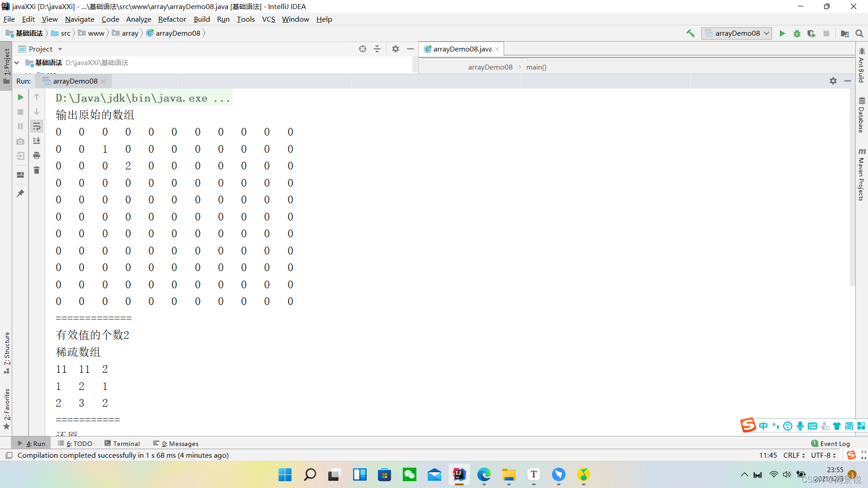Click the Debug bug icon in toolbar
The image size is (868, 488).
[797, 33]
